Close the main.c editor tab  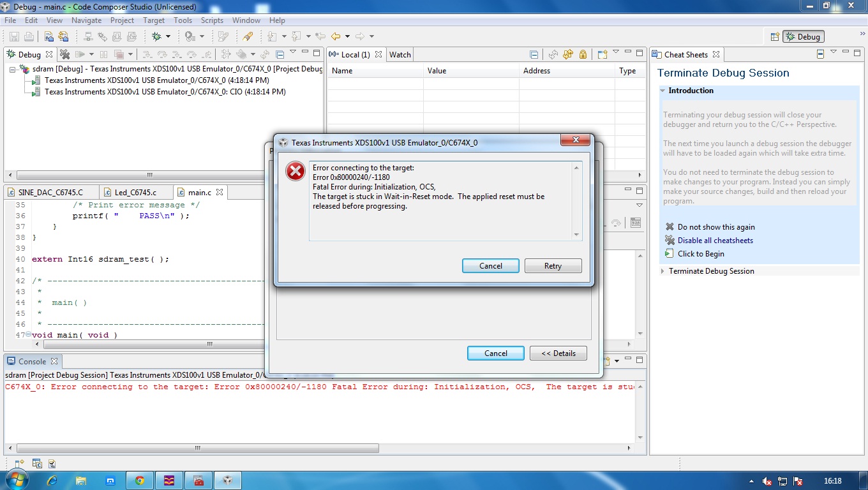pyautogui.click(x=220, y=192)
